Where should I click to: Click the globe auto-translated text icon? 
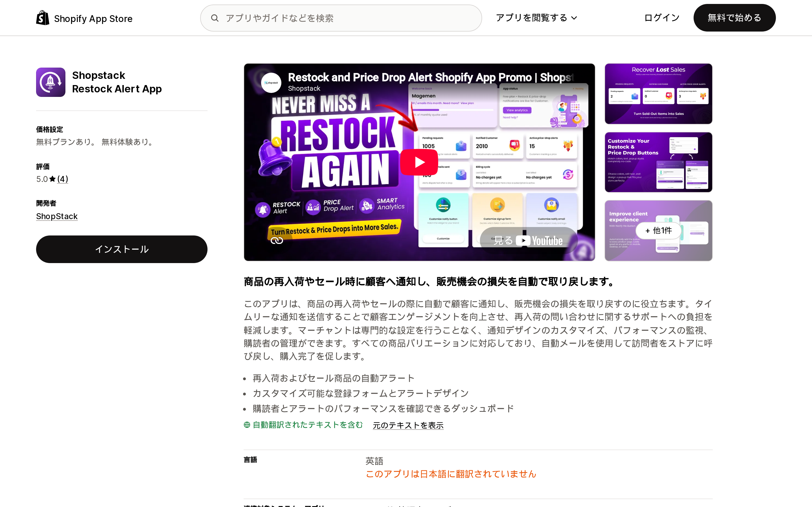coord(247,425)
